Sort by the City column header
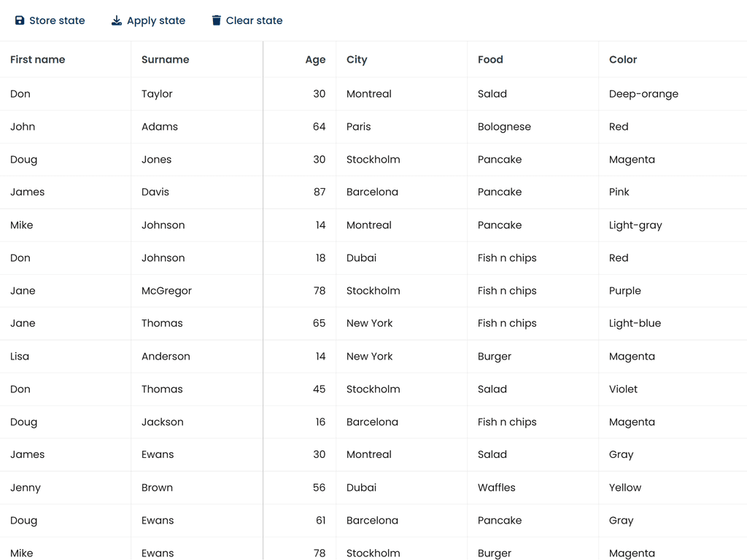The width and height of the screenshot is (747, 560). point(357,60)
